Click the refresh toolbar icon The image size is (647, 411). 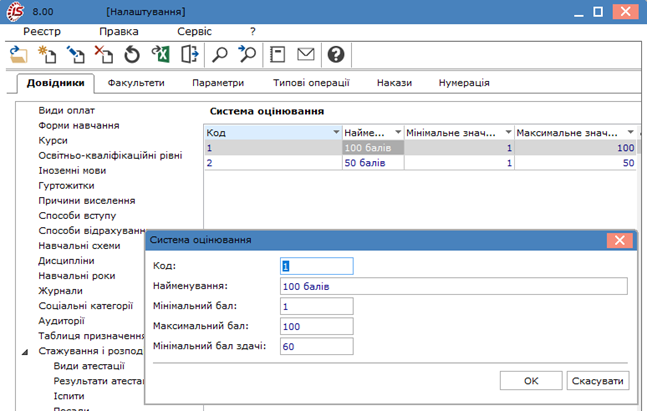pos(132,54)
